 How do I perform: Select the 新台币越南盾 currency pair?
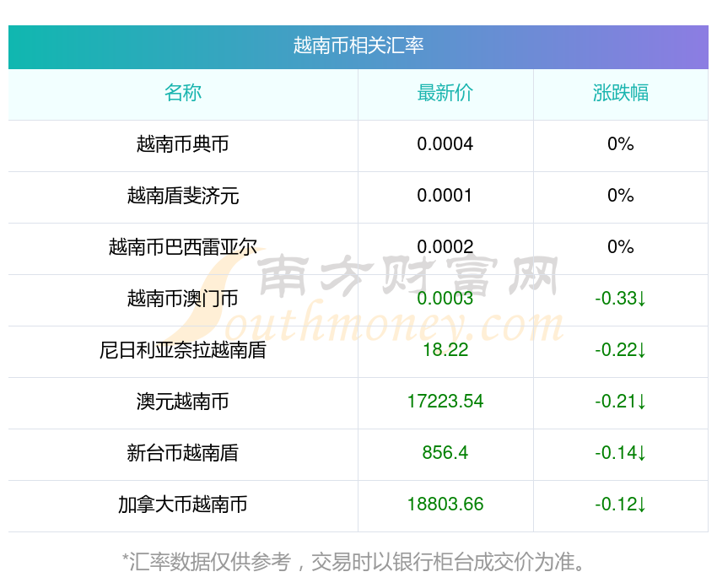click(x=183, y=453)
